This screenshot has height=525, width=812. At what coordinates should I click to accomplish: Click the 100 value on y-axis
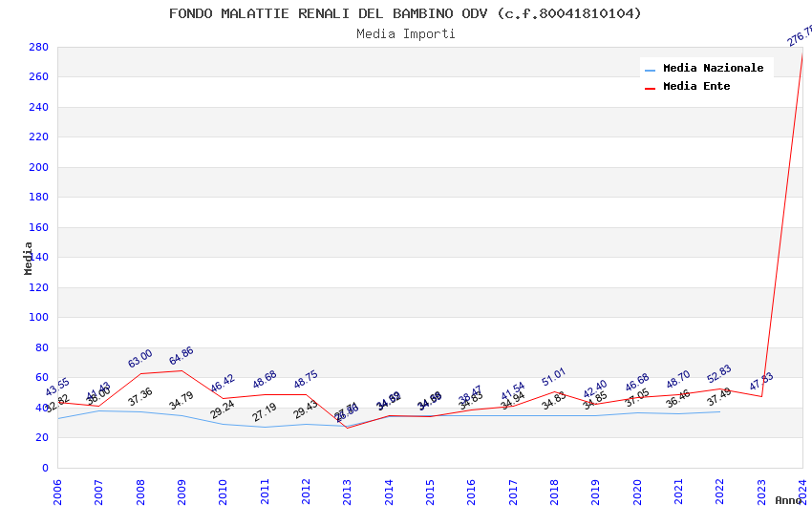point(38,317)
